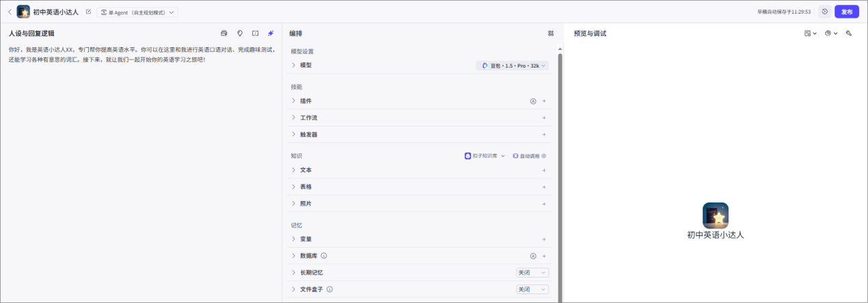This screenshot has height=303, width=868.
Task: Click the info icon next to 数据库
Action: 324,256
